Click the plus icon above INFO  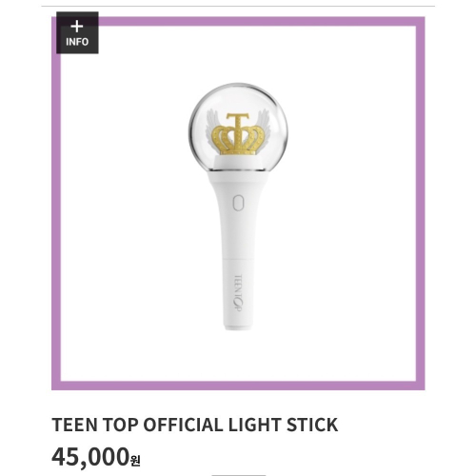77,27
